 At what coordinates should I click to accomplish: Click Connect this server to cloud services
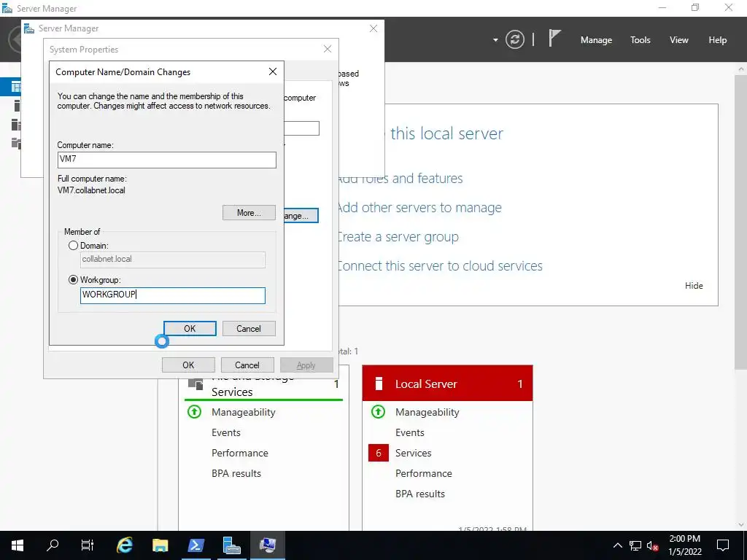coord(440,265)
